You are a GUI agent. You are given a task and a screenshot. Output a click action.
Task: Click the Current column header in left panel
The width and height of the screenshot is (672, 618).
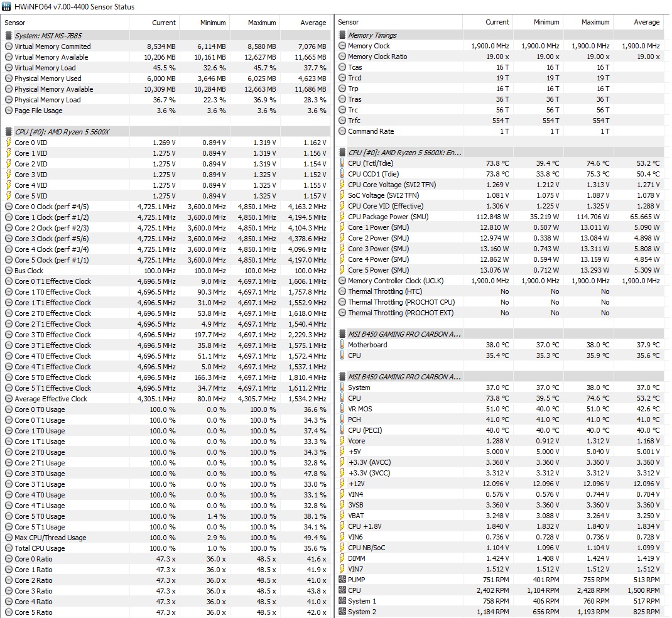[x=154, y=23]
